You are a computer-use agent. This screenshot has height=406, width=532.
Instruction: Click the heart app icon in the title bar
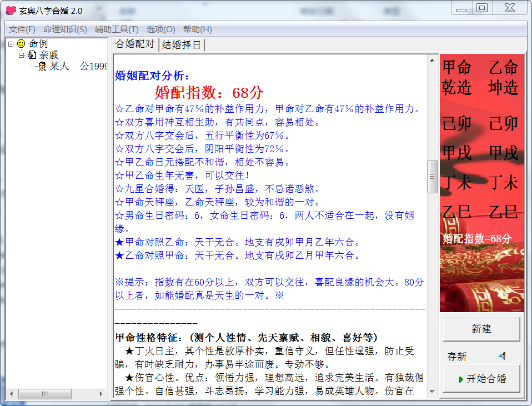coord(11,11)
